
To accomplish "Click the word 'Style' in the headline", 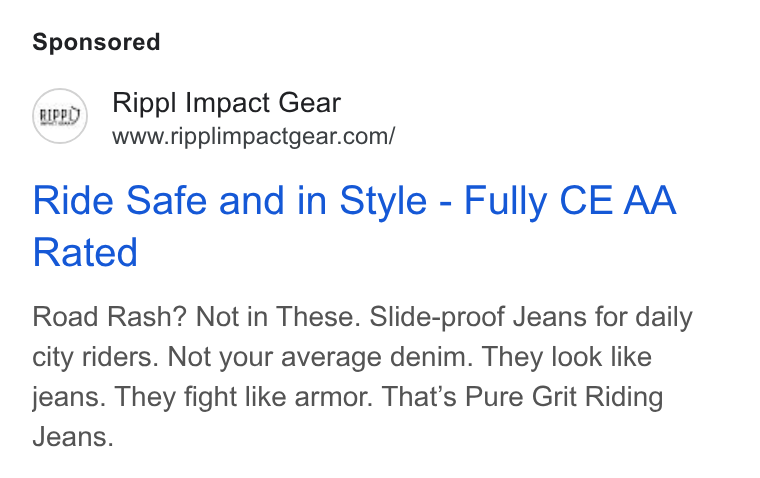I will pos(383,202).
